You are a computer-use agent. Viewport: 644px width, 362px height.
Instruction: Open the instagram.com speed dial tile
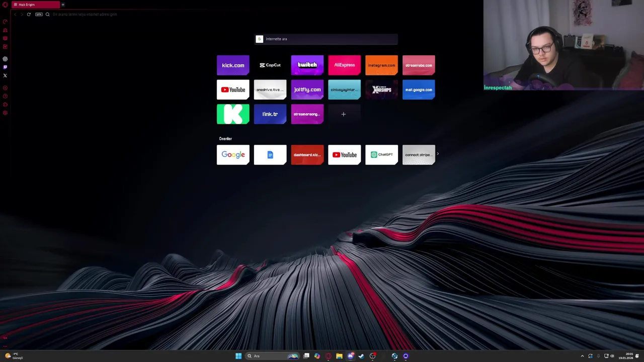[x=381, y=65]
